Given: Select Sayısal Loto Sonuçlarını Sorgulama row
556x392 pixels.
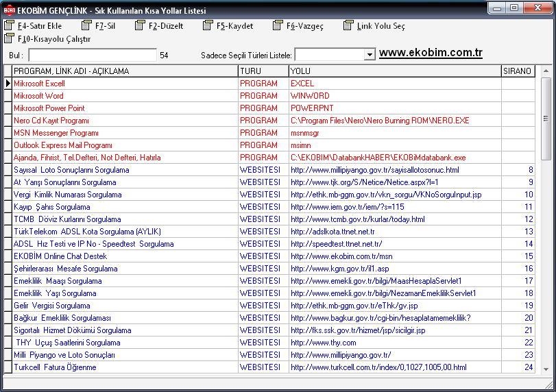Looking at the screenshot, I should tap(269, 170).
